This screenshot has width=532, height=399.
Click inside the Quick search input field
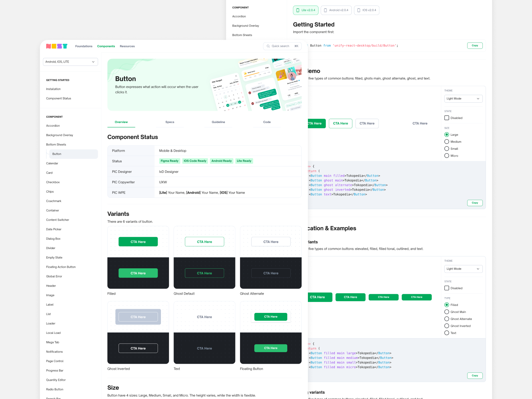pos(282,46)
